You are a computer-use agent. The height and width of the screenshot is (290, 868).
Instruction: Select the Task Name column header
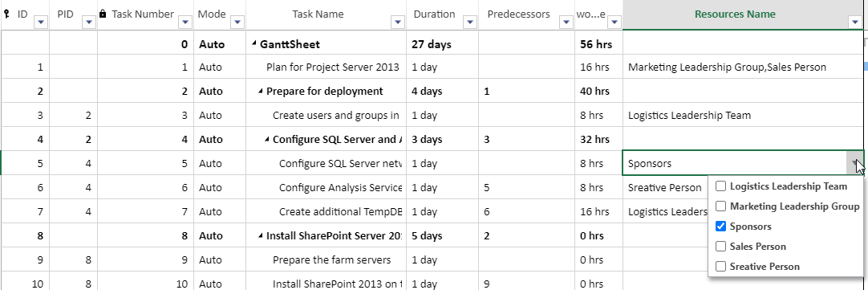point(327,15)
